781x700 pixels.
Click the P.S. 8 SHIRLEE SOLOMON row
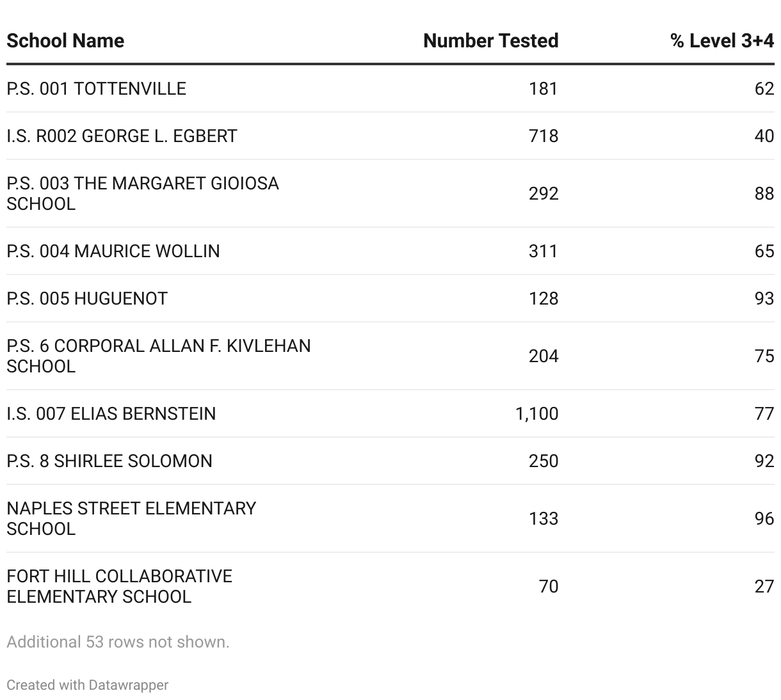[109, 461]
